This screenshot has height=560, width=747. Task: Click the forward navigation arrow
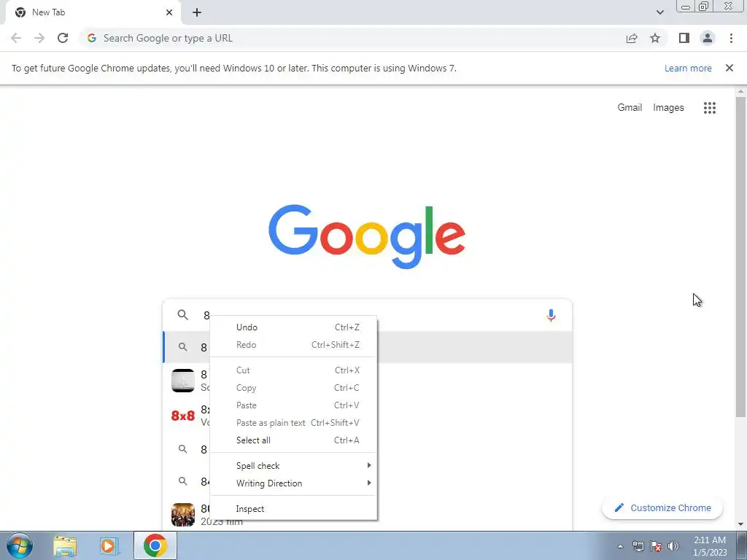click(39, 38)
